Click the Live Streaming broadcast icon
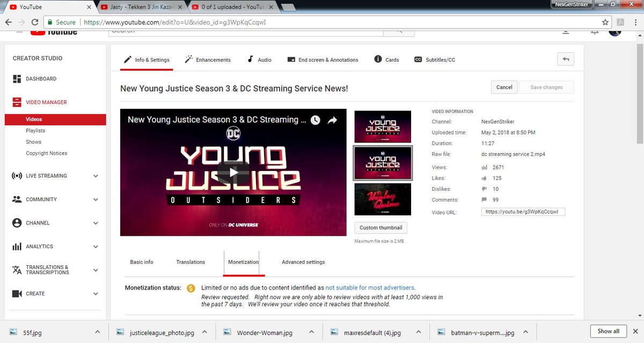Image resolution: width=644 pixels, height=343 pixels. tap(17, 176)
